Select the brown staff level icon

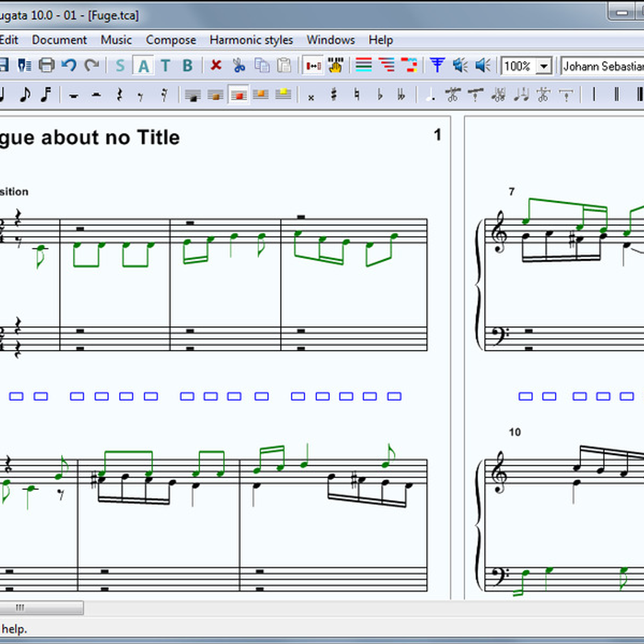point(215,95)
